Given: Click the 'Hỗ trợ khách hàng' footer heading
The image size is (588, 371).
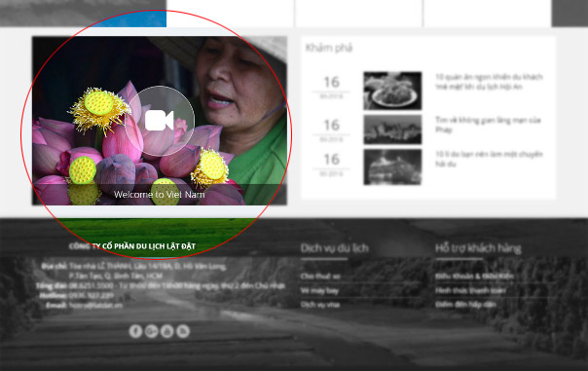Looking at the screenshot, I should (478, 248).
